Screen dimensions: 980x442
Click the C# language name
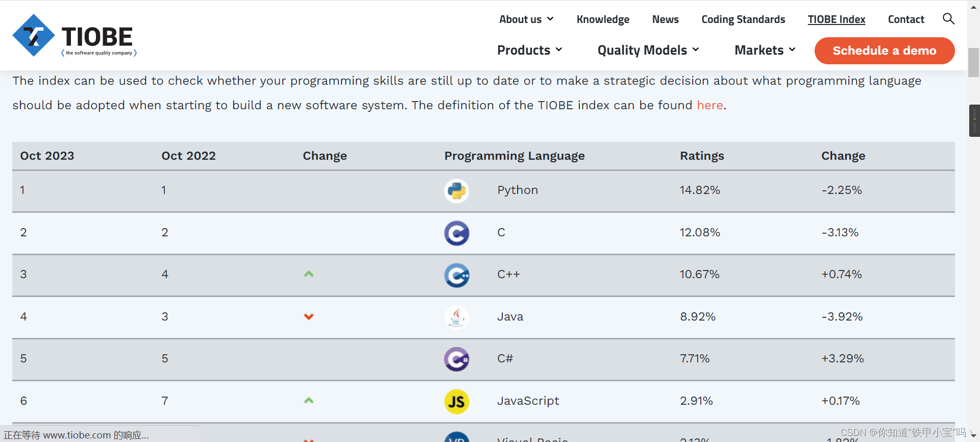[x=505, y=358]
